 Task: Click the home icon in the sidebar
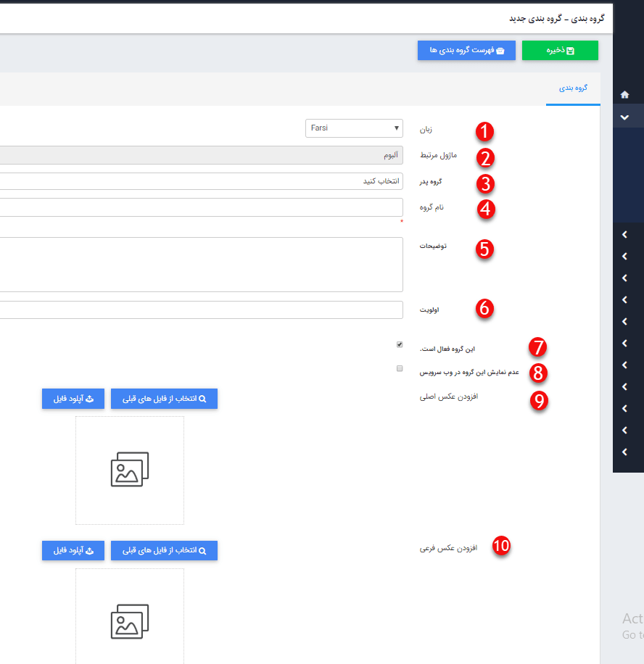pos(624,94)
